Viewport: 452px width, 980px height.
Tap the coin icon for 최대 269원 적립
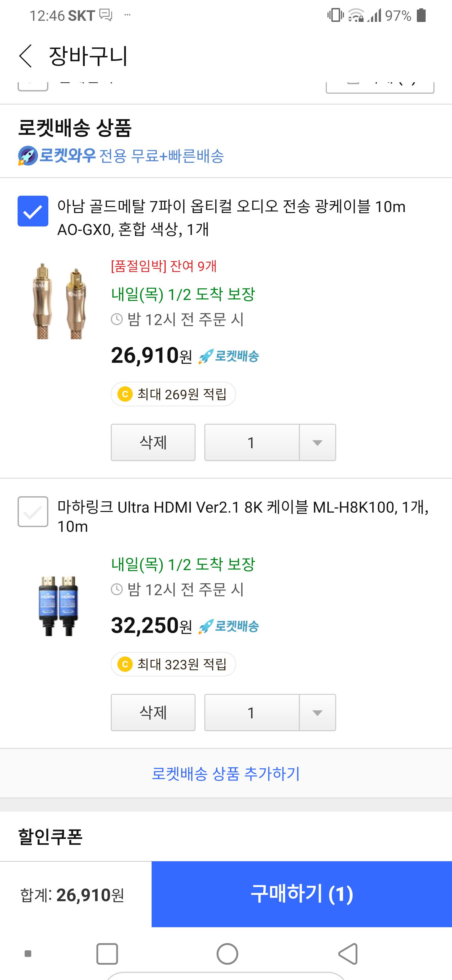(x=125, y=394)
